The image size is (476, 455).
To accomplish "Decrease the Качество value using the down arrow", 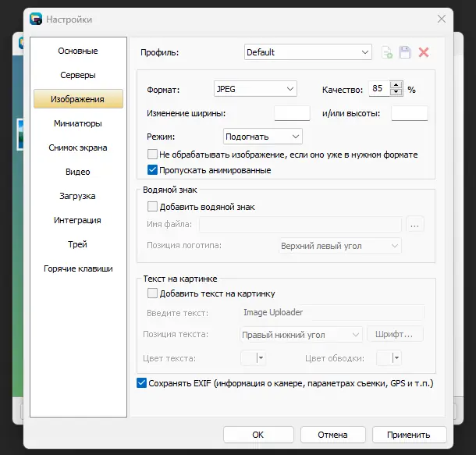I will (x=396, y=92).
